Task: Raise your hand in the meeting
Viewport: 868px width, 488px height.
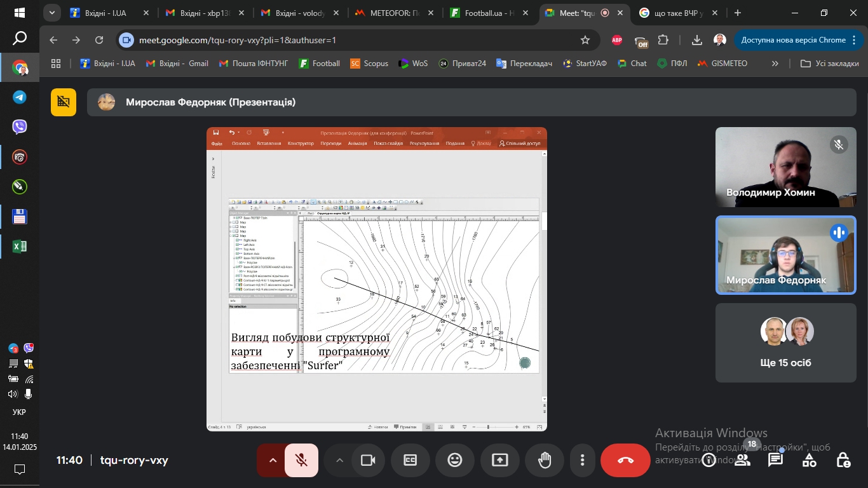Action: 545,460
